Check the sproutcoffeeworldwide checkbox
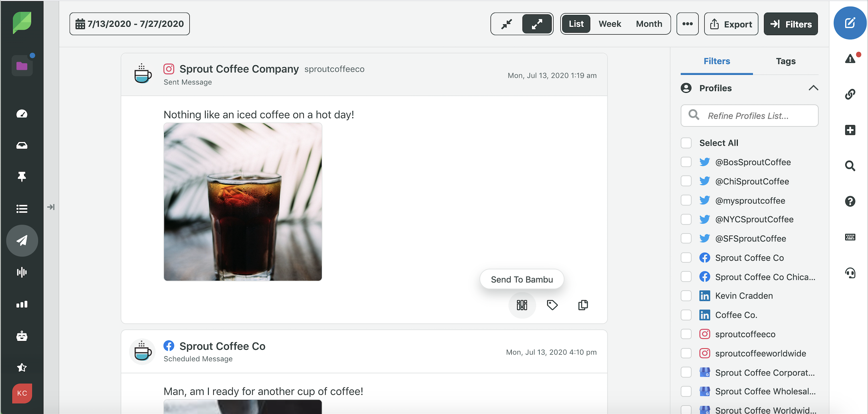The height and width of the screenshot is (414, 868). pos(686,353)
